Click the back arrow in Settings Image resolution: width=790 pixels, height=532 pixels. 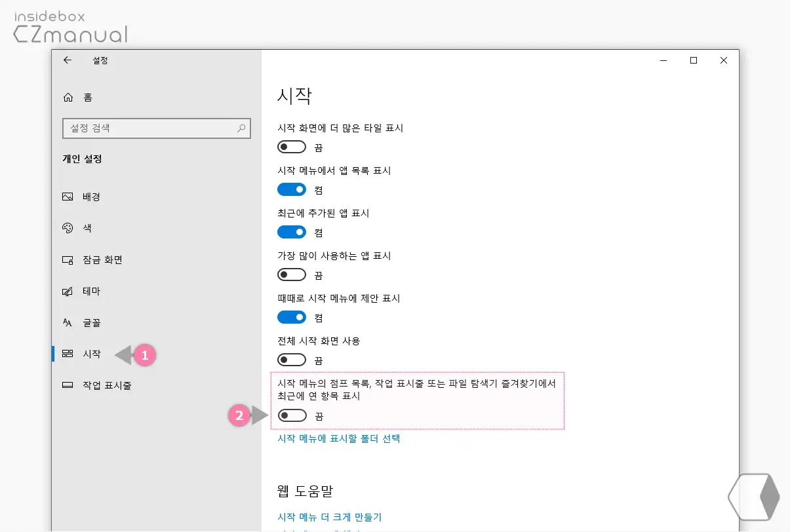coord(68,60)
